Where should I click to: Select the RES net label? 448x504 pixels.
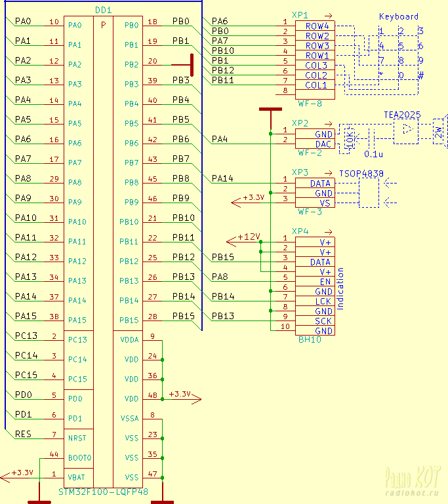click(x=23, y=435)
